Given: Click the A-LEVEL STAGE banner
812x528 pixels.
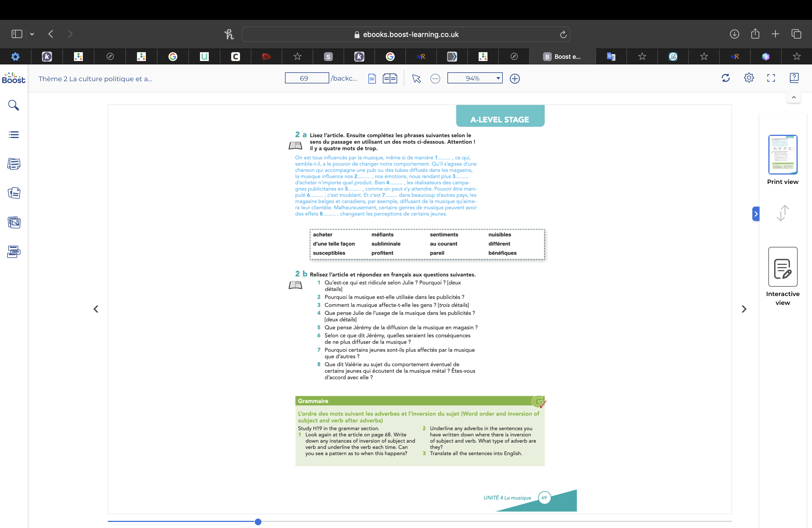Looking at the screenshot, I should [500, 116].
